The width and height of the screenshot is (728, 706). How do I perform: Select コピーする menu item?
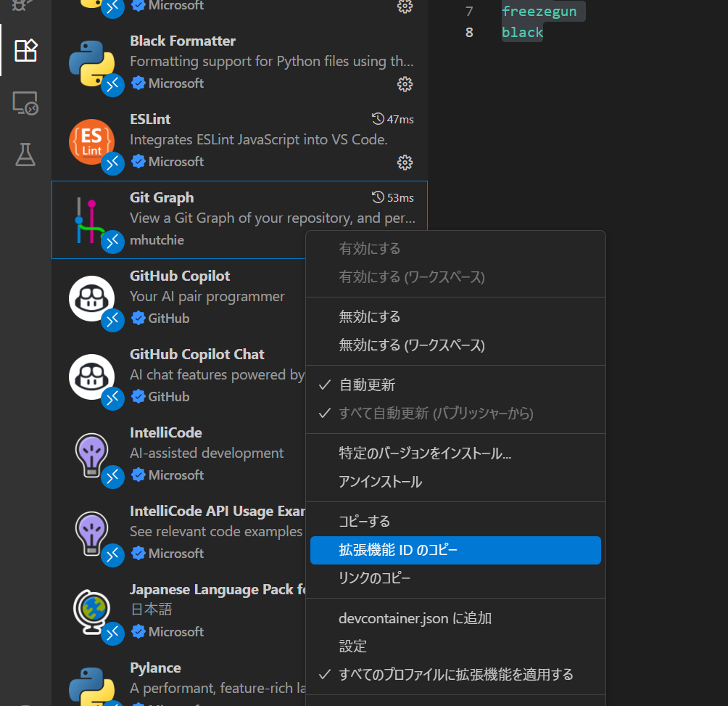click(455, 522)
